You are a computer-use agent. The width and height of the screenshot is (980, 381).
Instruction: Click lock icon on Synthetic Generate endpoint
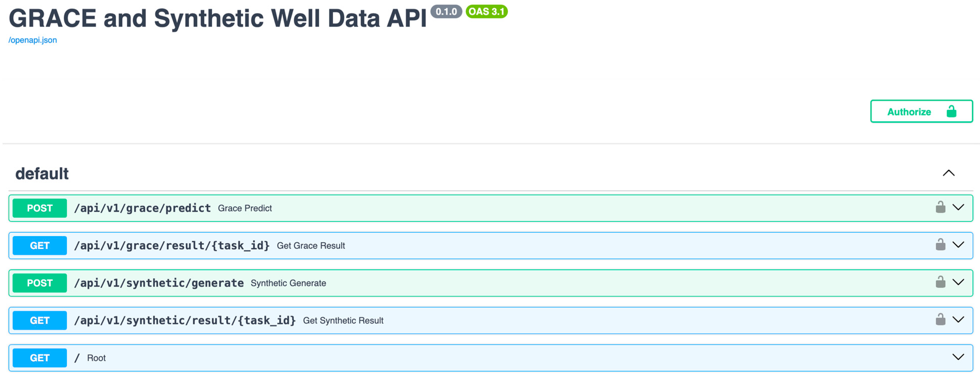coord(940,282)
